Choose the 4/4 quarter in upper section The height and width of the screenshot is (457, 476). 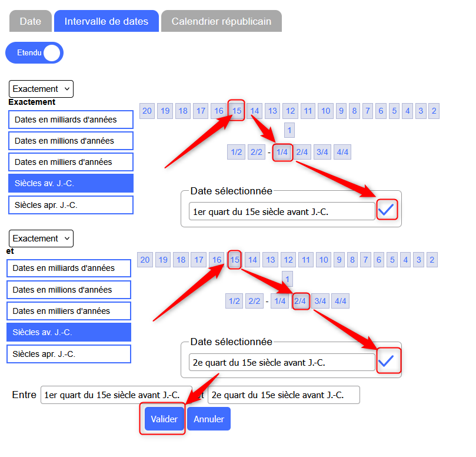point(342,153)
